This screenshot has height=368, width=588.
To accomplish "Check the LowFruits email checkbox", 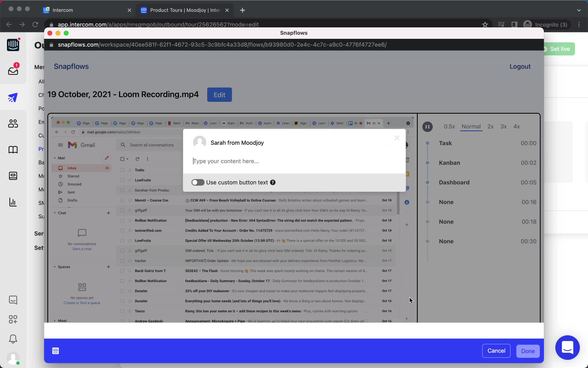I will (x=122, y=180).
